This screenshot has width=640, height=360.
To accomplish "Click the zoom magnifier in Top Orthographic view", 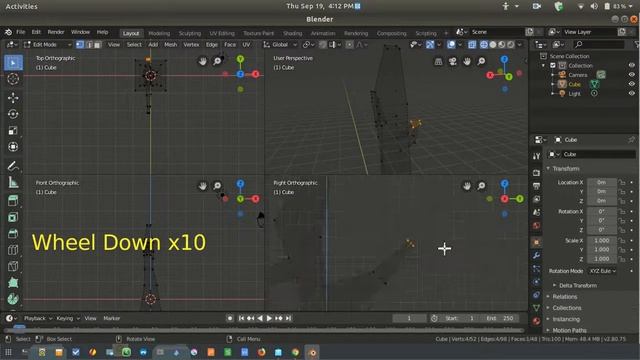I will [x=218, y=61].
